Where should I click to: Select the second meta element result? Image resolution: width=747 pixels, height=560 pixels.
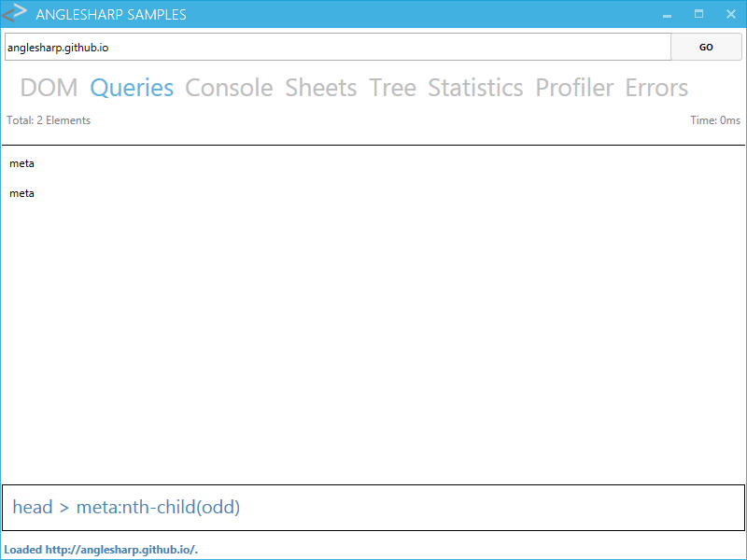tap(21, 193)
